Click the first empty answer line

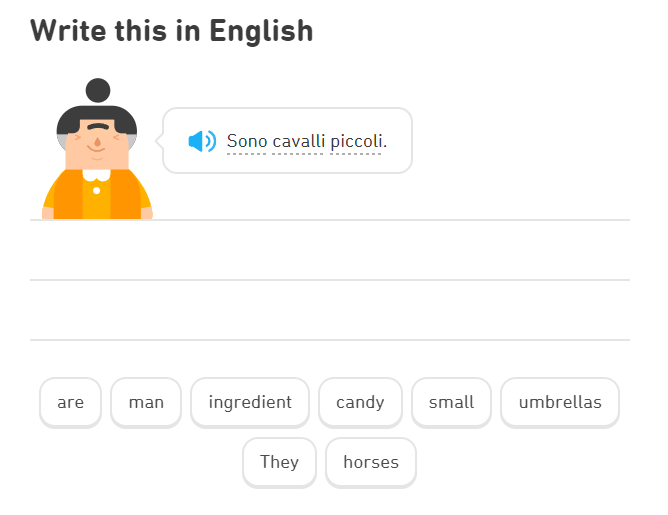click(x=330, y=250)
